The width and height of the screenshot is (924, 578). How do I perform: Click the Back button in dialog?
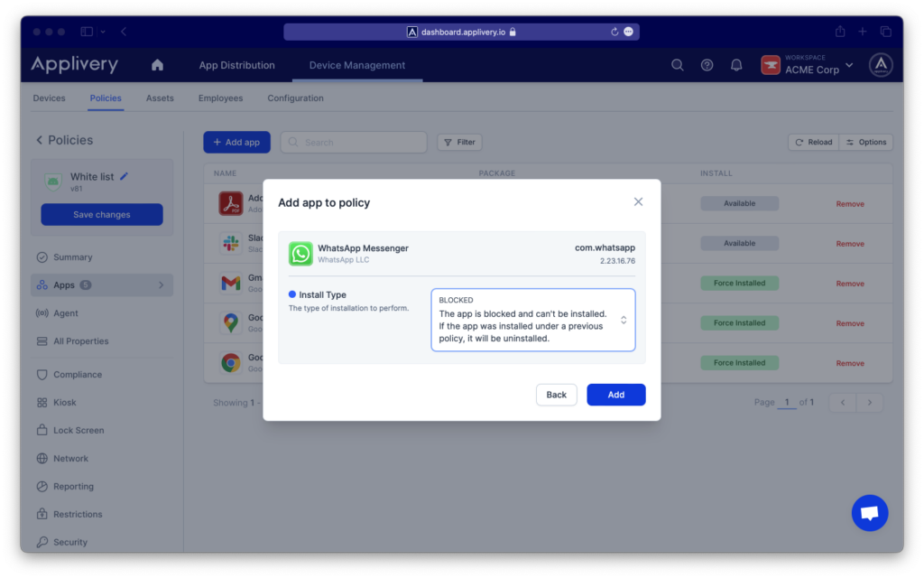pos(556,395)
